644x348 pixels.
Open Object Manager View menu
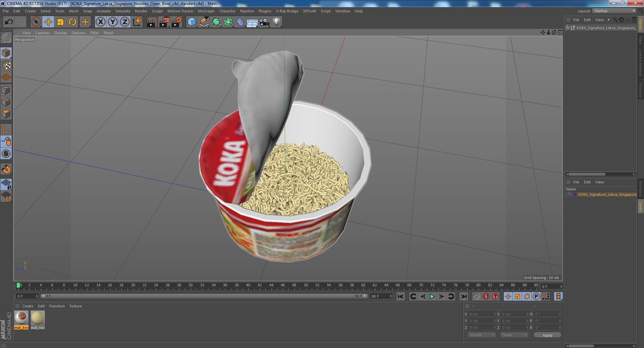[599, 20]
